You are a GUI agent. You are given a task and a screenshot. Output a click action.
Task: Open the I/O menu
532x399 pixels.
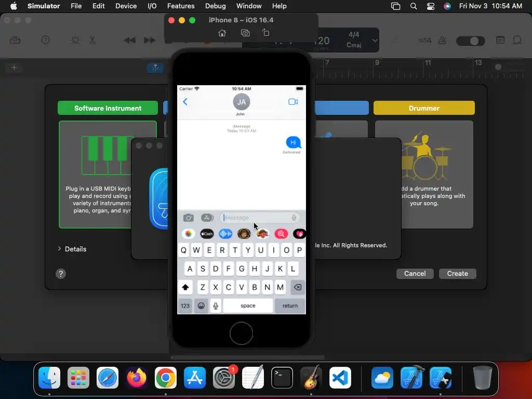152,6
